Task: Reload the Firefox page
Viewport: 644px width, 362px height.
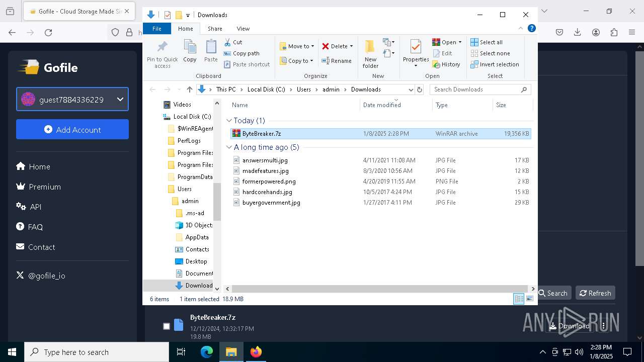Action: click(x=48, y=32)
